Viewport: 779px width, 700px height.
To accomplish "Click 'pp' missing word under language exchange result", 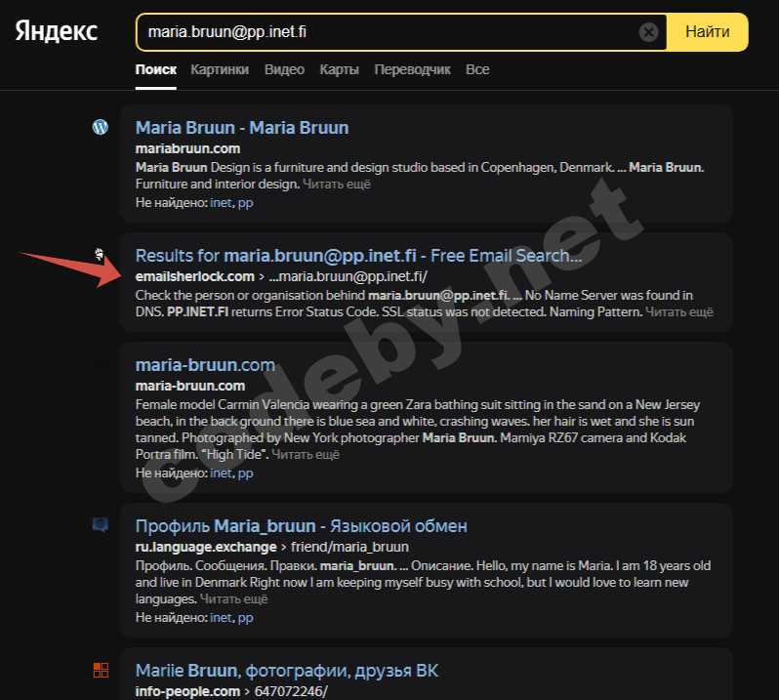I will tap(245, 618).
